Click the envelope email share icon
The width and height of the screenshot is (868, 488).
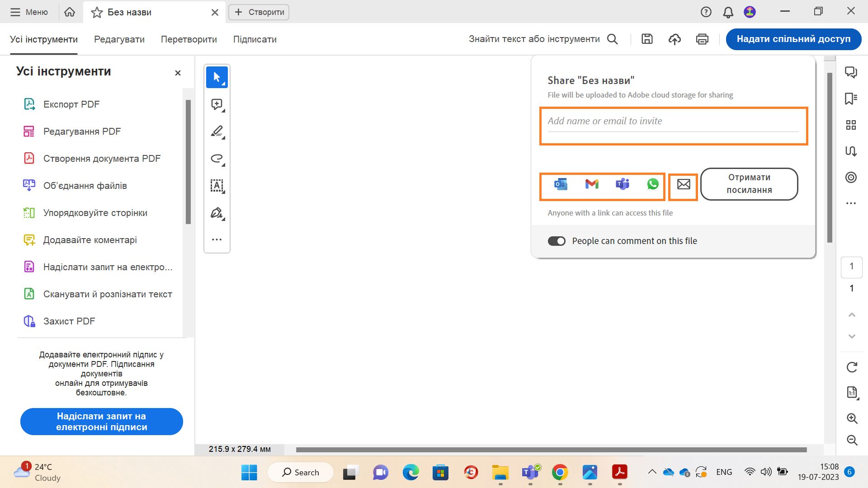coord(684,184)
